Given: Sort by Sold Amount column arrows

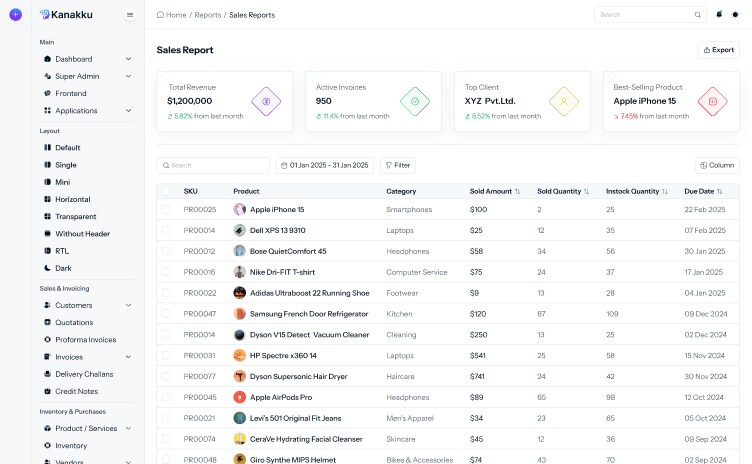Looking at the screenshot, I should tap(518, 191).
